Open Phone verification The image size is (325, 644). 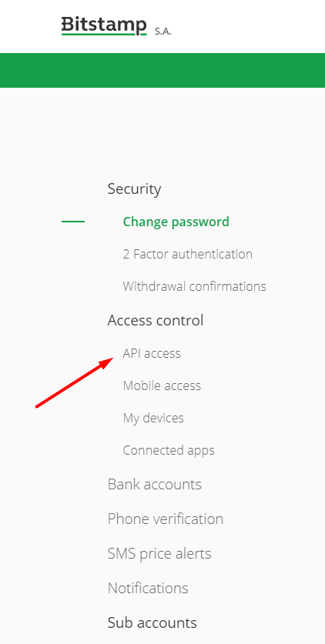(165, 519)
